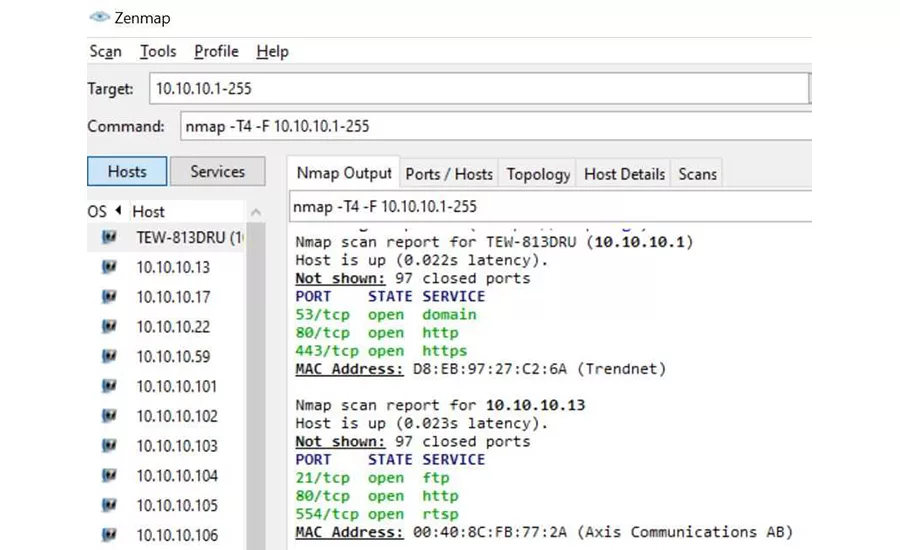Click OS icon beside host 10.10.10.103
The height and width of the screenshot is (550, 900).
tap(109, 446)
